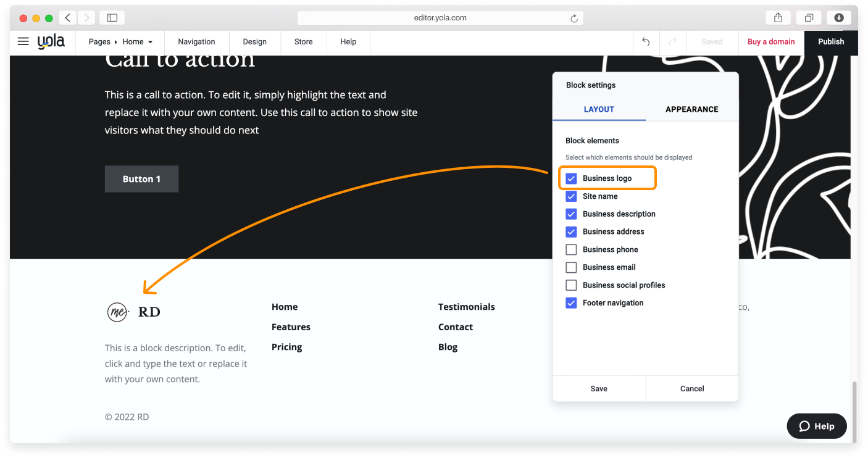Open the Design menu
The image size is (868, 458).
pos(254,42)
